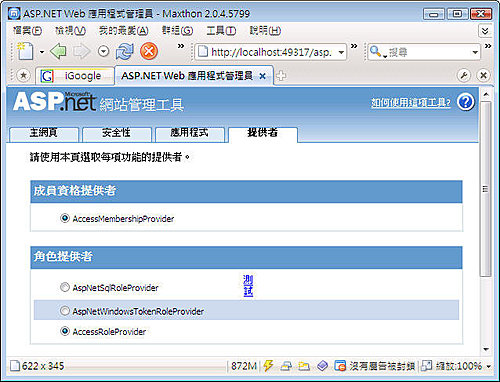Open the search box dropdown arrow

[x=475, y=52]
